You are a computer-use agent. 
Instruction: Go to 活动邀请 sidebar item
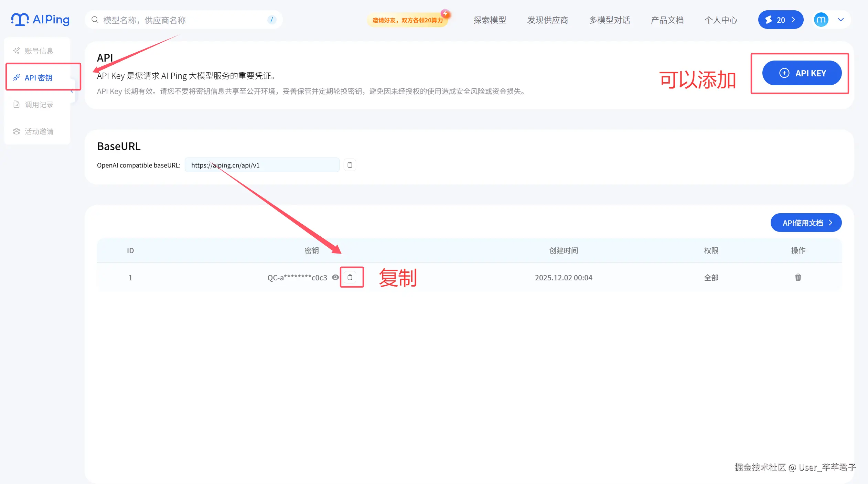click(39, 131)
